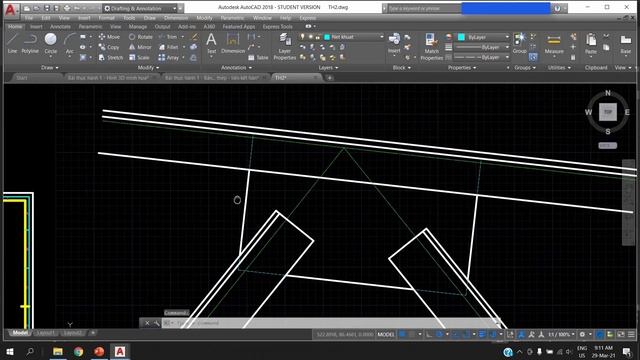
Task: Switch to the Layout1 tab
Action: point(45,333)
